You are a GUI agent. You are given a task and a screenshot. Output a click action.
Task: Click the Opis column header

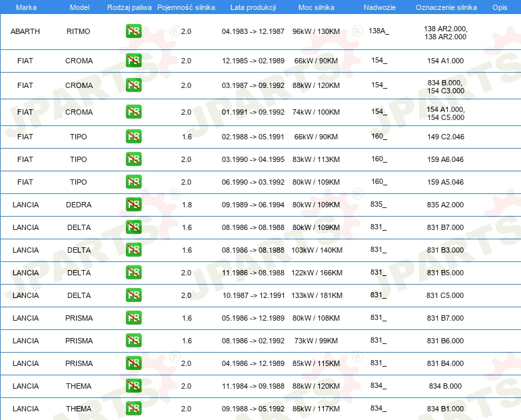click(x=500, y=7)
